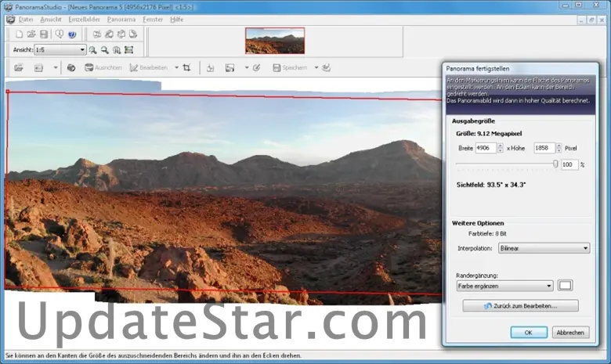Expand the arrow next to image properties icon
This screenshot has width=611, height=364.
pos(56,68)
